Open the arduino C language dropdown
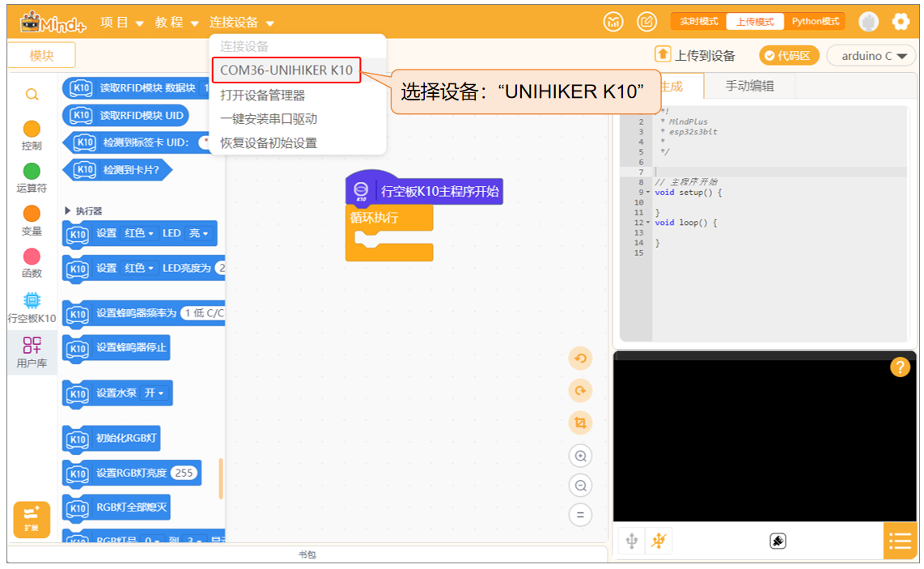The image size is (924, 569). [871, 56]
